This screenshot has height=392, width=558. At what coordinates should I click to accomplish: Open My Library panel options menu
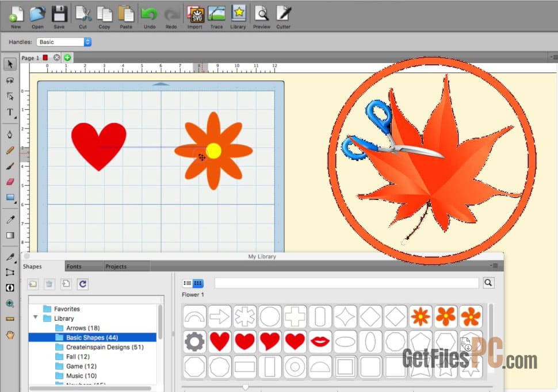pyautogui.click(x=494, y=266)
